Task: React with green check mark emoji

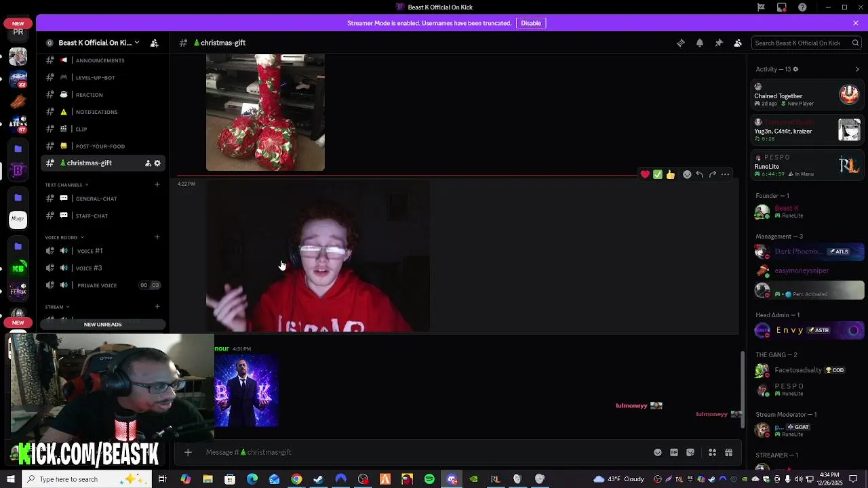Action: click(x=658, y=175)
